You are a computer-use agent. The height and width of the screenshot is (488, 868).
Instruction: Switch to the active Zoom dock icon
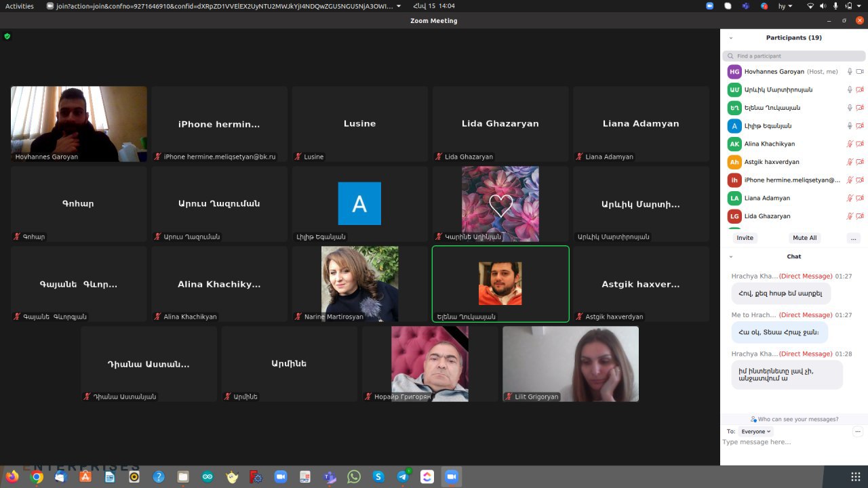[452, 476]
